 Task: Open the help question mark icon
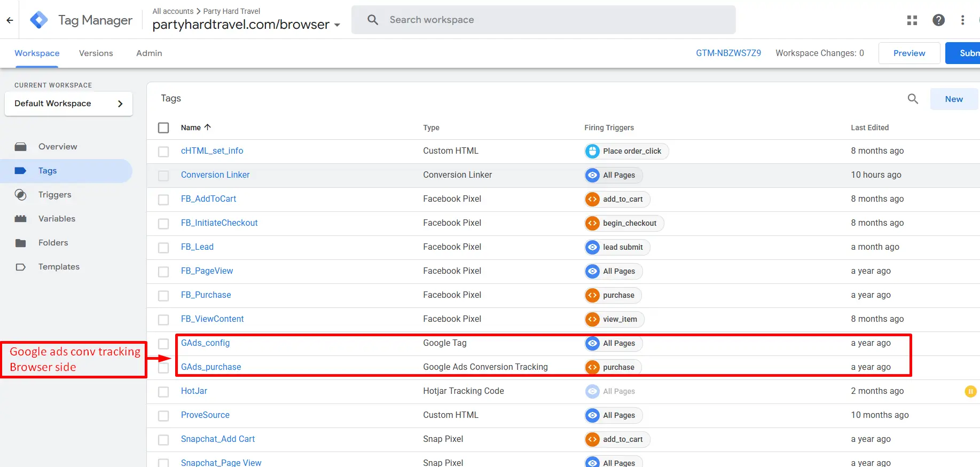coord(938,20)
